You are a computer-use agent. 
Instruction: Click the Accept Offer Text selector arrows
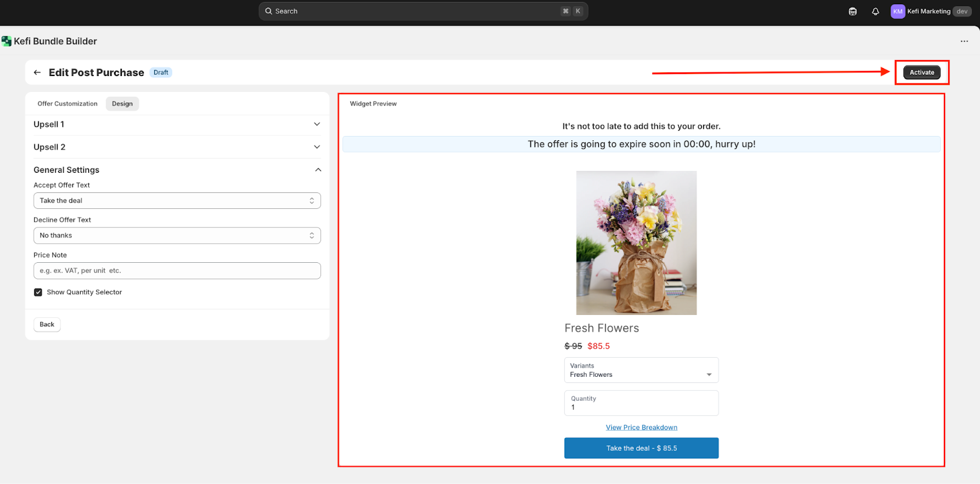312,201
